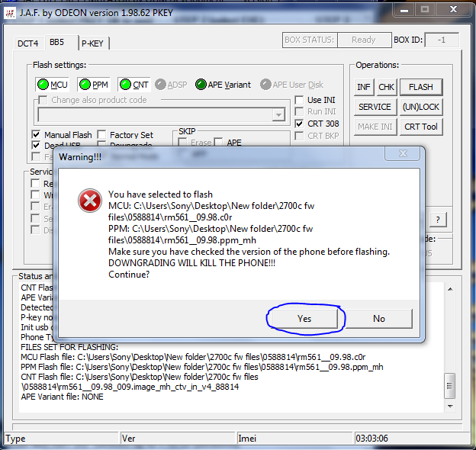Image resolution: width=476 pixels, height=450 pixels.
Task: Click the SERVICE button
Action: pyautogui.click(x=375, y=107)
